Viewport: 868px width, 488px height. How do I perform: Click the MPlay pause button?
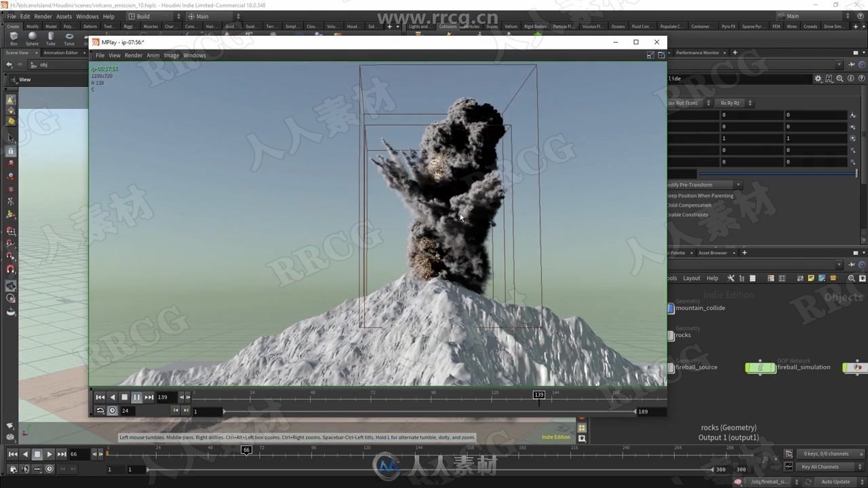(136, 397)
